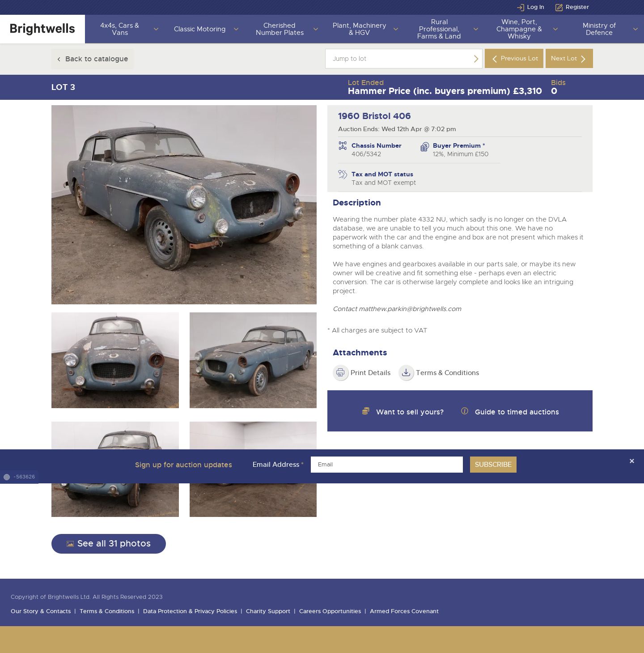Expand the Wine, Port, Champagne & Whisky chevron

tap(555, 29)
